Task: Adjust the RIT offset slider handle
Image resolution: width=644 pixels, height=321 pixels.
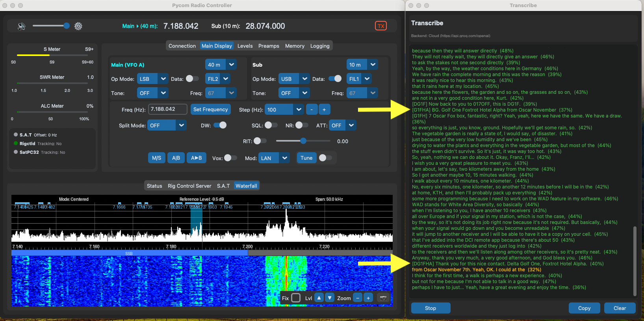Action: (303, 141)
